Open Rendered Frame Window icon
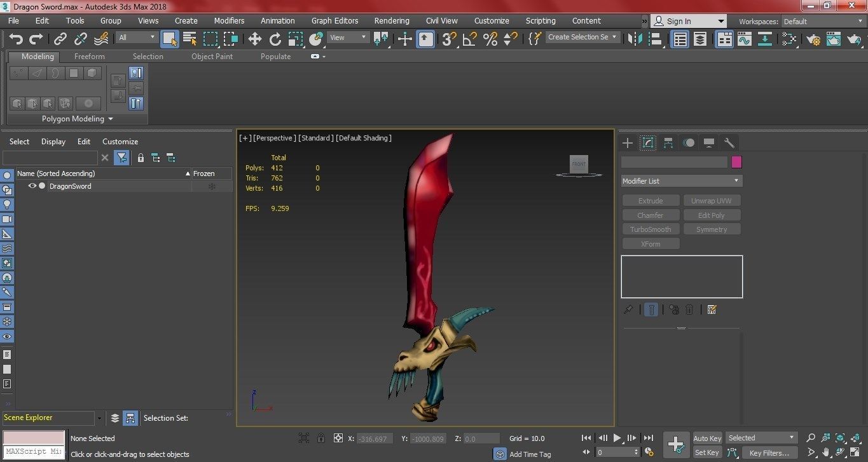The width and height of the screenshot is (868, 462). pos(834,39)
